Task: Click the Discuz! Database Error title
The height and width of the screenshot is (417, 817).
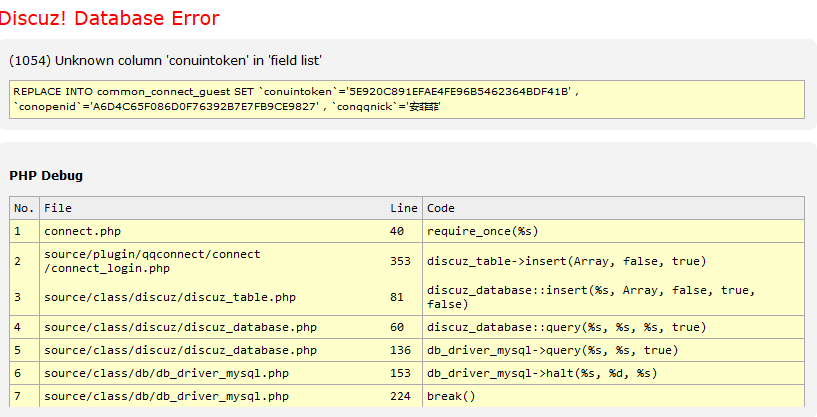Action: pos(110,18)
